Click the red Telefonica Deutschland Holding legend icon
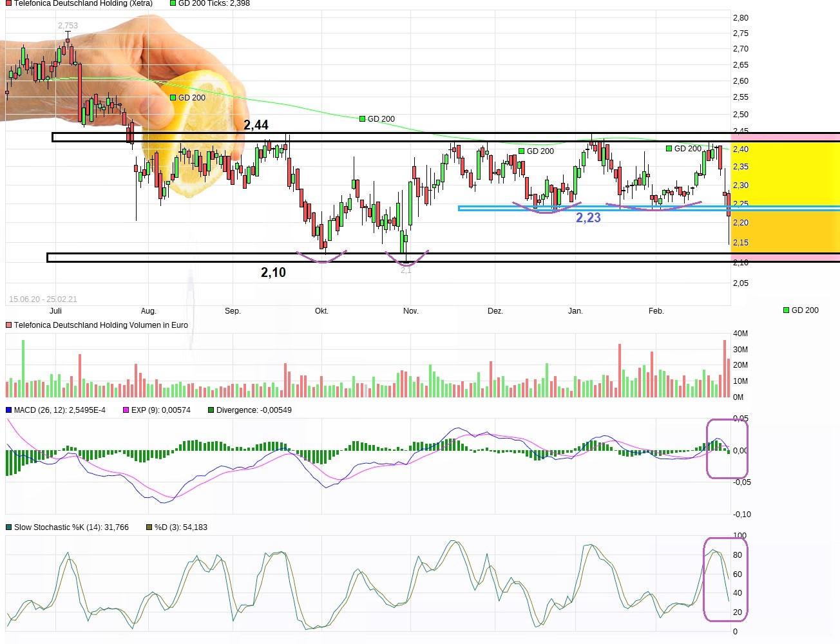 7,3
